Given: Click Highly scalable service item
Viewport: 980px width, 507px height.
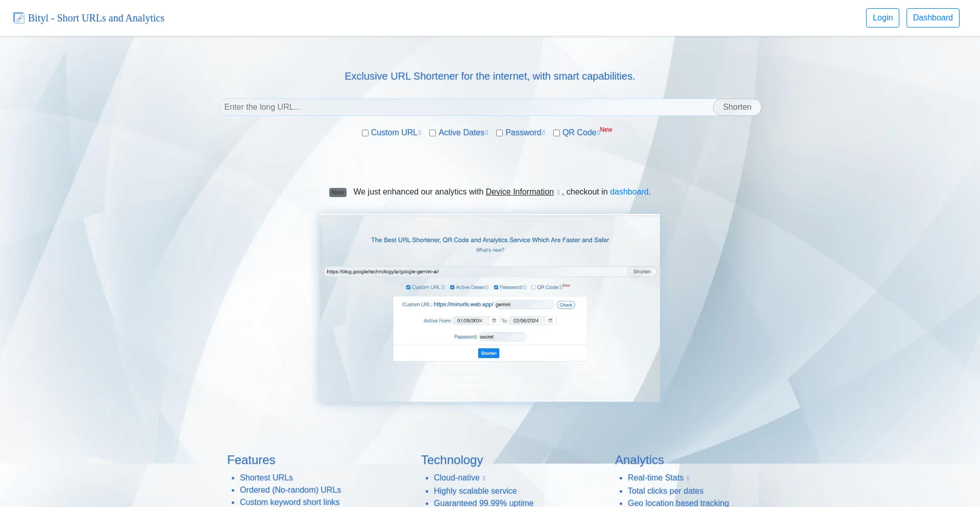Looking at the screenshot, I should point(475,491).
